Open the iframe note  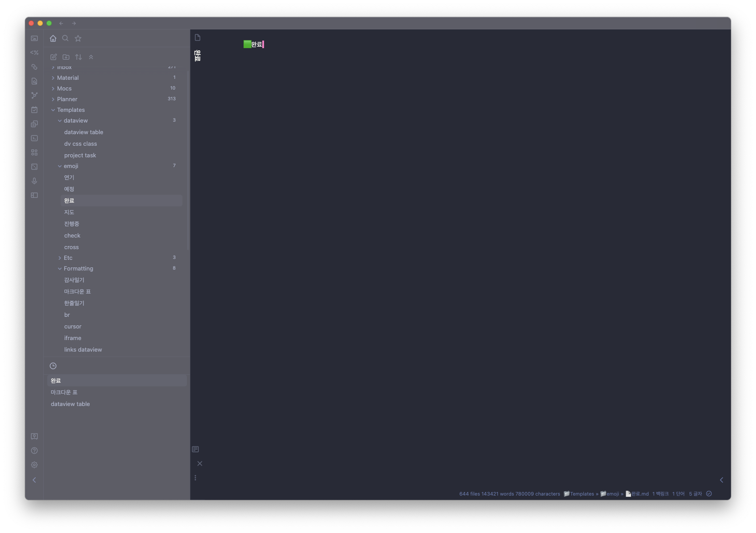coord(121,338)
